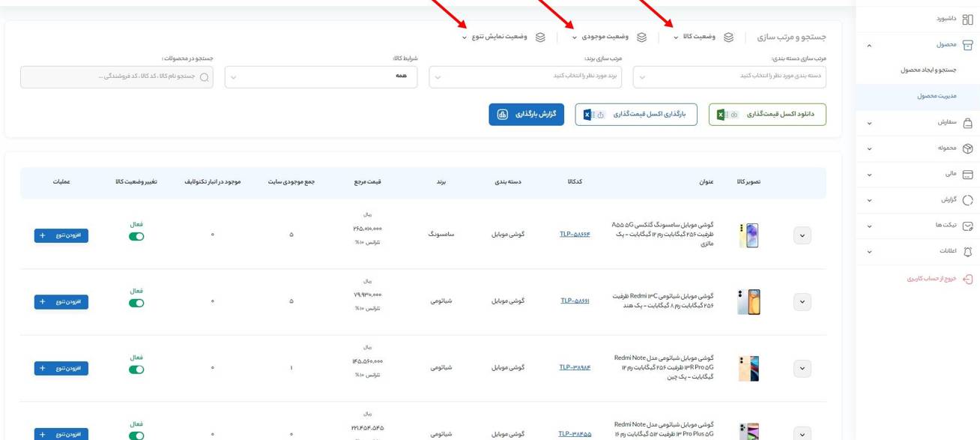Click the Excel icon on دانلود اکسل قیمت‌گذاری
The image size is (980, 440).
click(722, 115)
